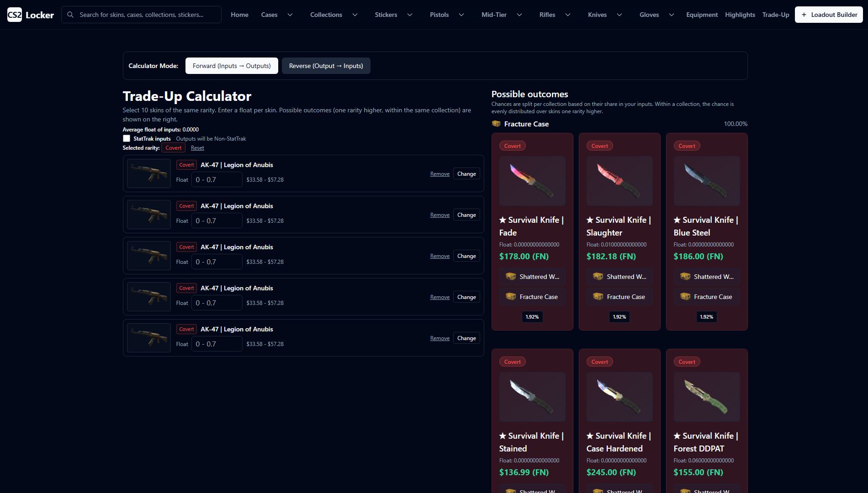This screenshot has width=868, height=493.
Task: Click the Fracture Case crate icon next to its heading
Action: coord(496,124)
